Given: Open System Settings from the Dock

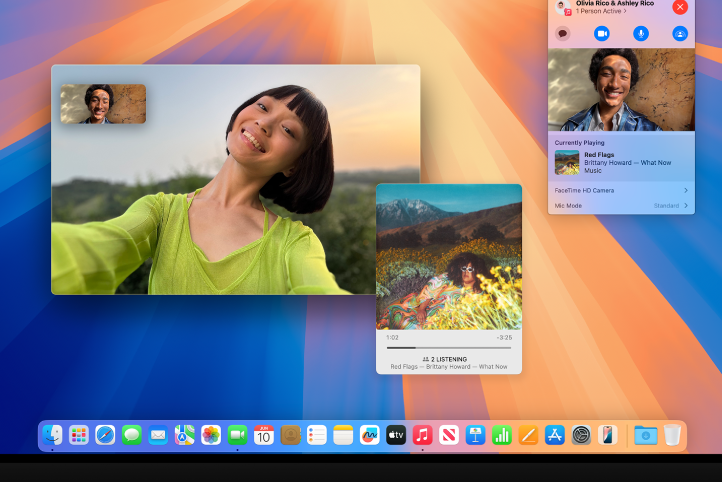Looking at the screenshot, I should (x=581, y=435).
